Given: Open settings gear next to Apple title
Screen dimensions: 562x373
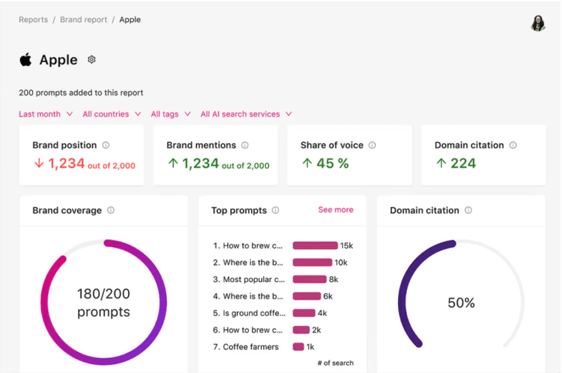Looking at the screenshot, I should point(91,59).
